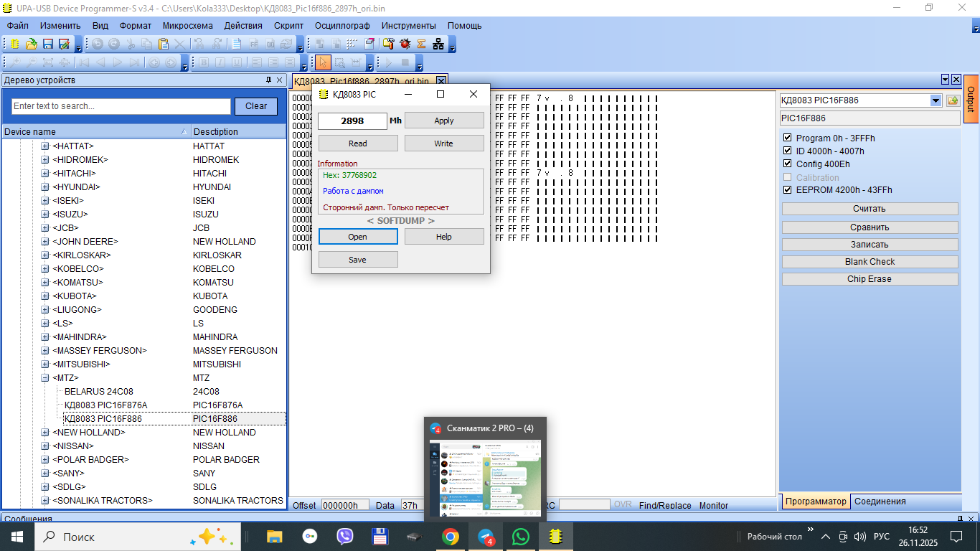
Task: Click folder icon beside device combo box
Action: coord(953,100)
